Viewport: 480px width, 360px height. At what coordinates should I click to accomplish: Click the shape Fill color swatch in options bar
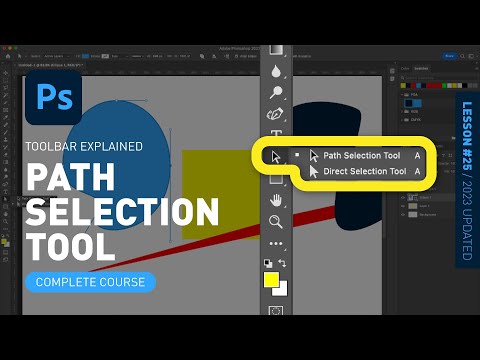tap(85, 56)
